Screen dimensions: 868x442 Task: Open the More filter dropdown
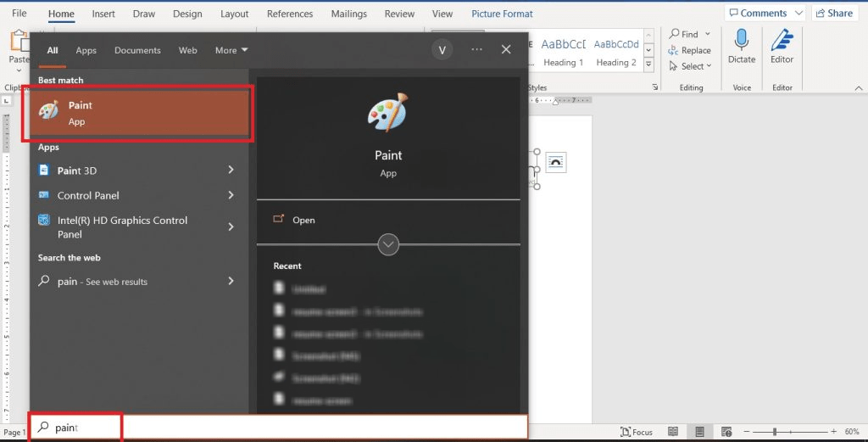(x=231, y=50)
